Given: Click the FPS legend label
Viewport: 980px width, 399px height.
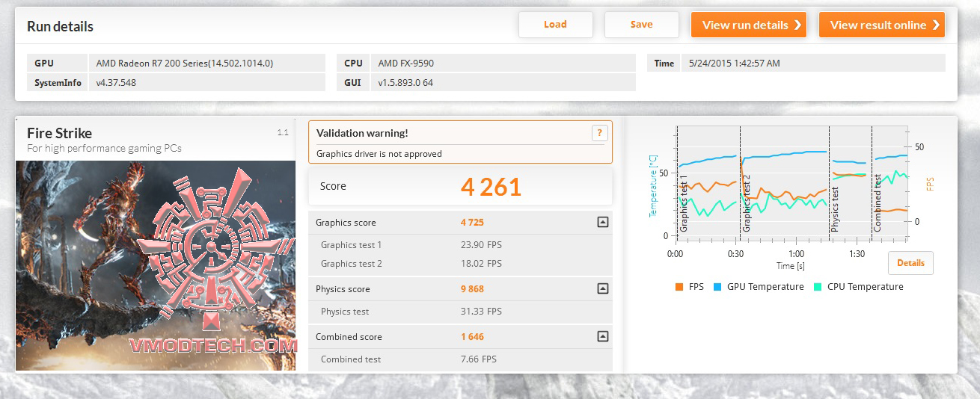Looking at the screenshot, I should 696,287.
